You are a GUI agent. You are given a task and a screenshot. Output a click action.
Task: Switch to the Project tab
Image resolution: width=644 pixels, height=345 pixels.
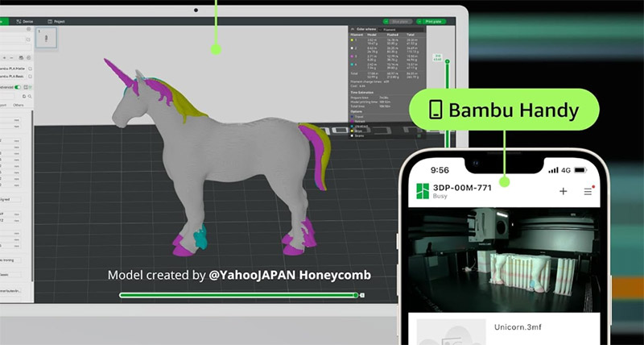(57, 21)
